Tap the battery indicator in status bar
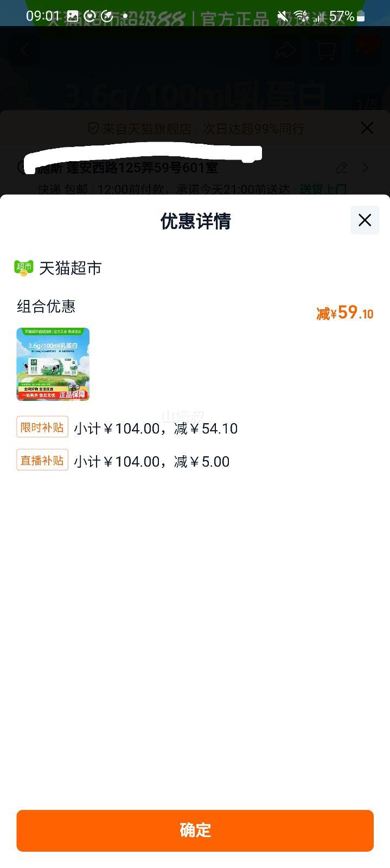 [361, 16]
